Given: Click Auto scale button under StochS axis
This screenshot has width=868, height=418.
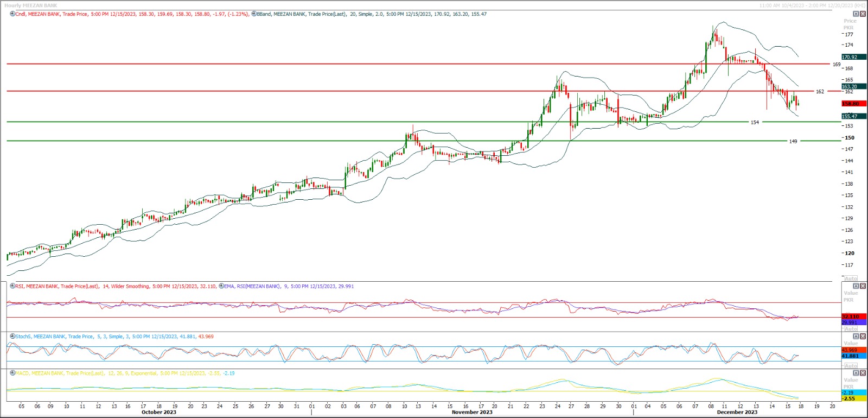Looking at the screenshot, I should pyautogui.click(x=851, y=366).
